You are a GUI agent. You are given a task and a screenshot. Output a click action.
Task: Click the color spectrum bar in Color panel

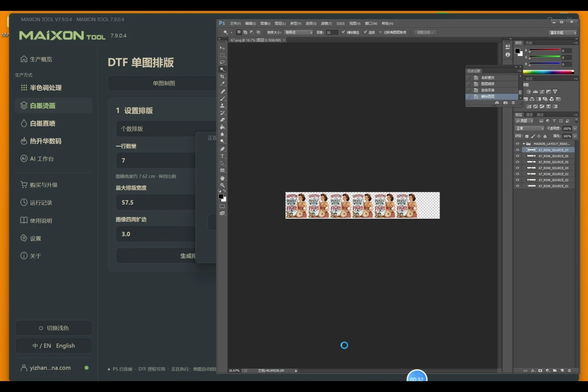click(548, 72)
